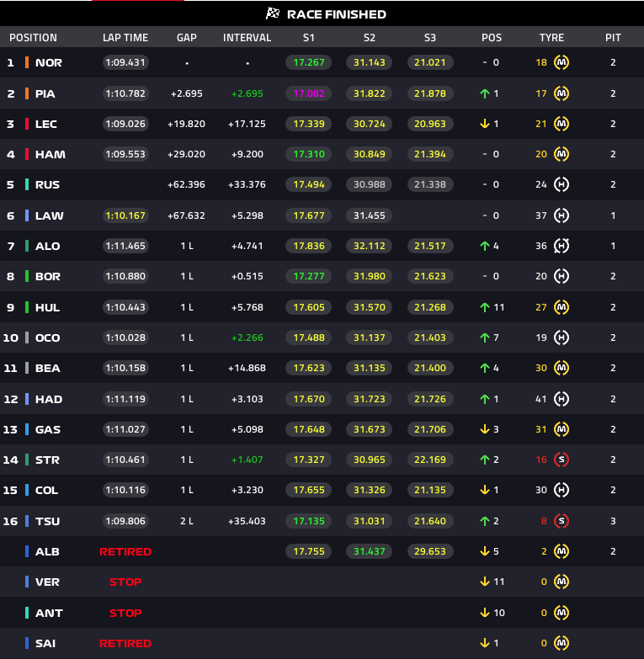644x659 pixels.
Task: Click the green up arrow in PIA's row
Action: tap(485, 93)
